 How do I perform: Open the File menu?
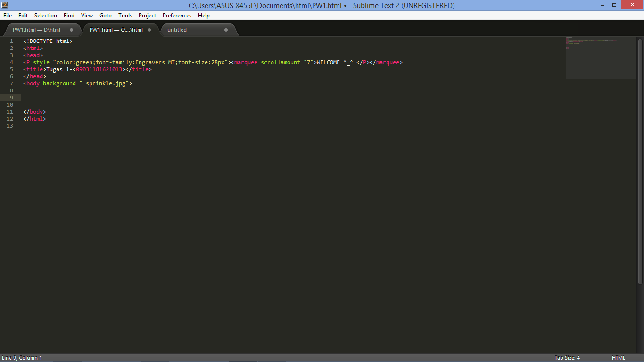click(8, 15)
